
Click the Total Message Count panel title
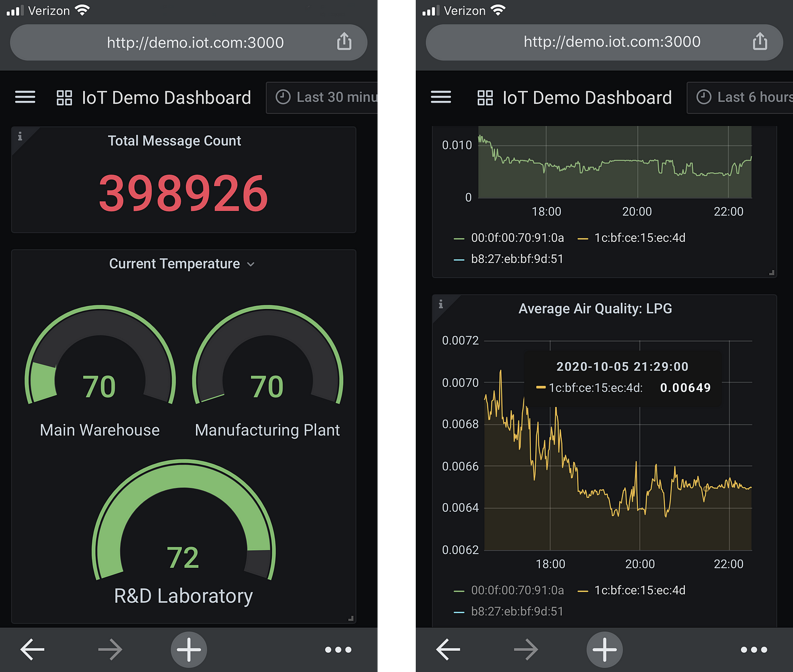(x=174, y=141)
